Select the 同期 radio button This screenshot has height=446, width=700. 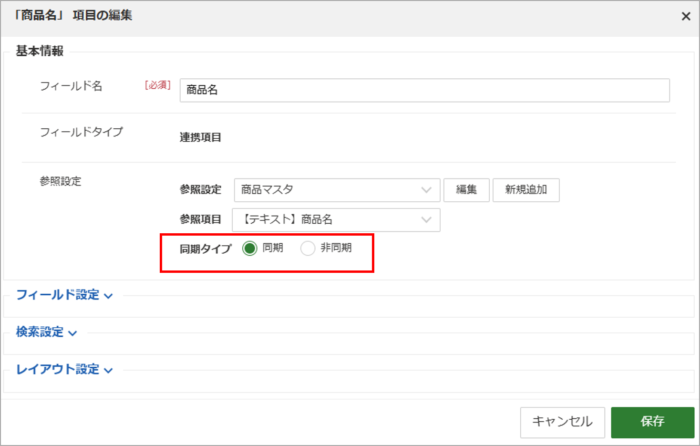pyautogui.click(x=250, y=248)
